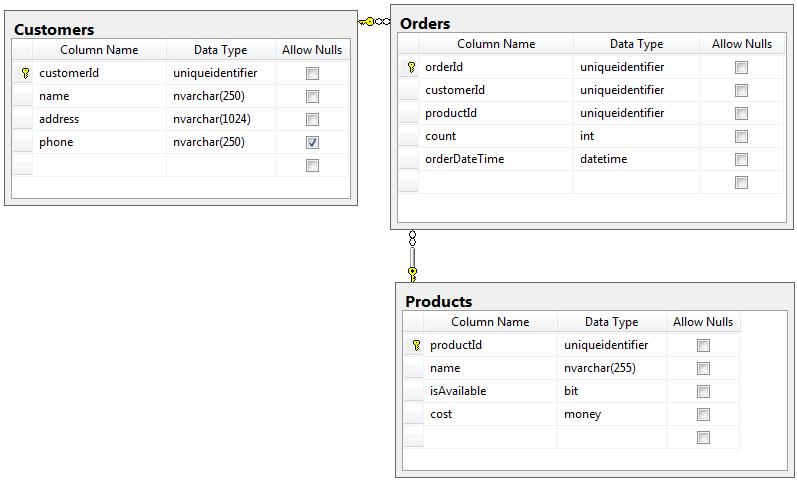The height and width of the screenshot is (487, 797).
Task: Click the nvarchar(1024) data type cell
Action: click(x=221, y=119)
